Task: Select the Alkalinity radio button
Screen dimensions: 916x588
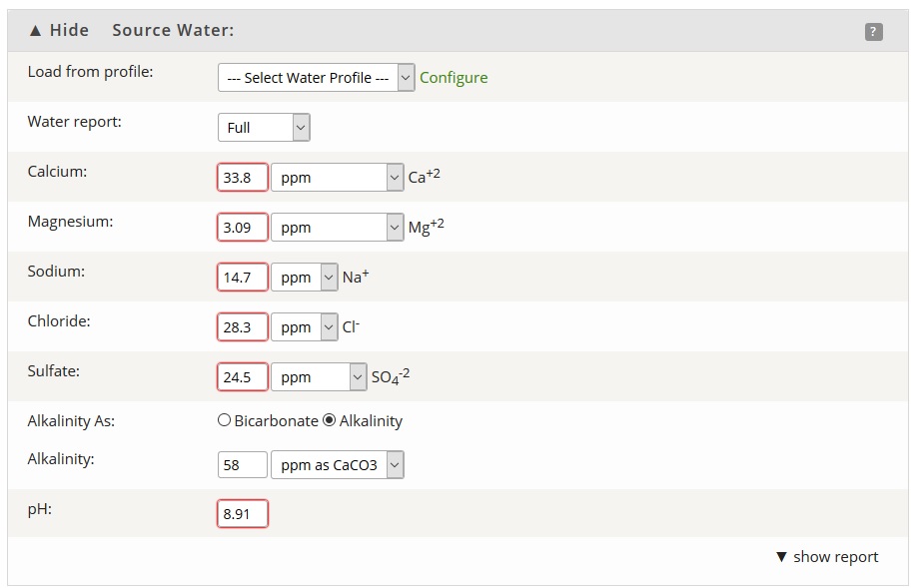Action: pyautogui.click(x=330, y=420)
